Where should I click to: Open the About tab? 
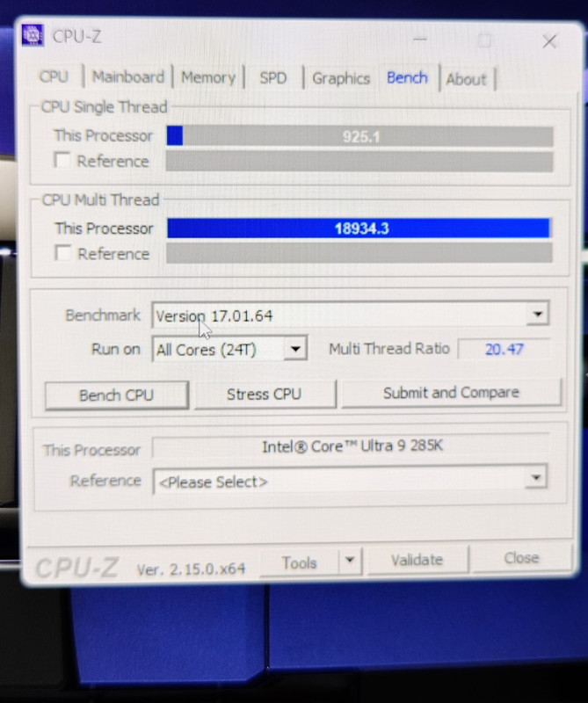(x=467, y=79)
